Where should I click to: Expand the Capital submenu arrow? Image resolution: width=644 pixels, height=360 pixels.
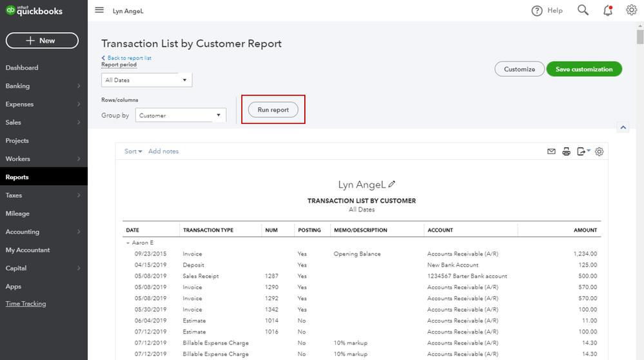point(79,268)
